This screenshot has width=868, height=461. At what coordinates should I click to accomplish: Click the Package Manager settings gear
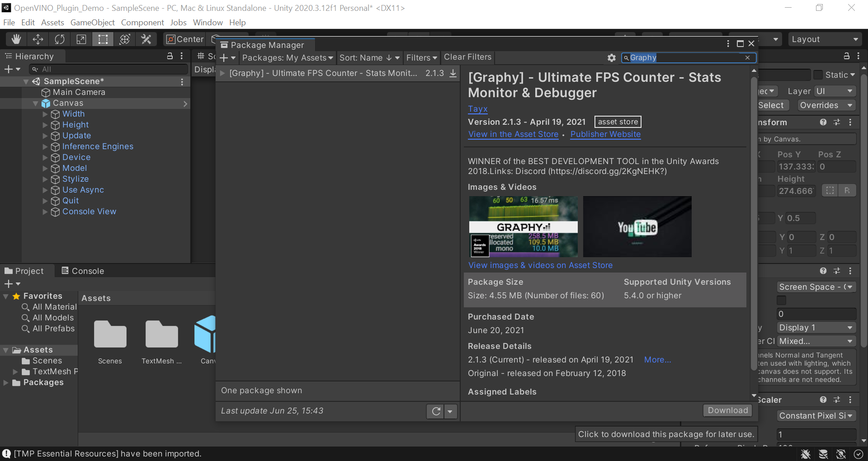tap(612, 58)
